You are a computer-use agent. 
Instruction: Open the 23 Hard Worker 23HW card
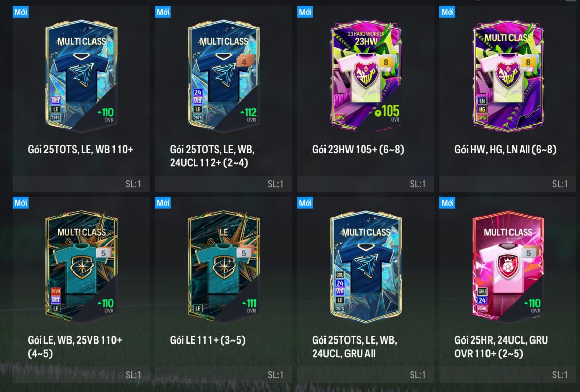366,76
